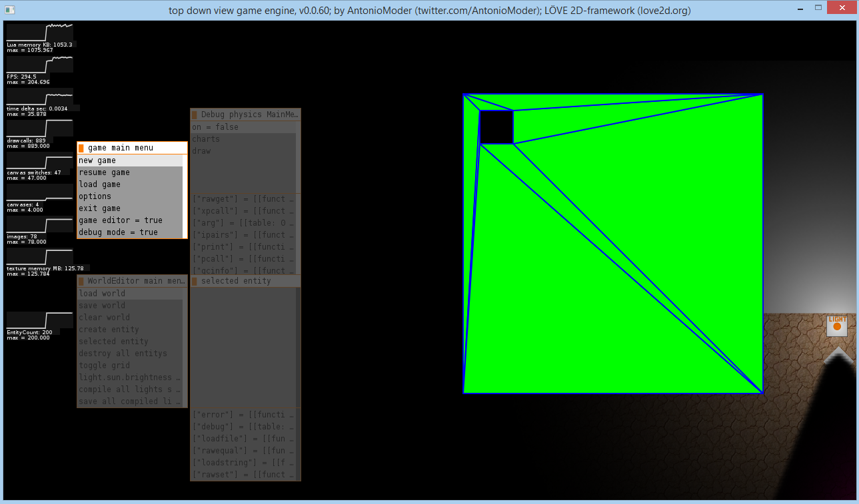Click the orange marker in Debug physics title
The height and width of the screenshot is (504, 859).
(x=195, y=115)
